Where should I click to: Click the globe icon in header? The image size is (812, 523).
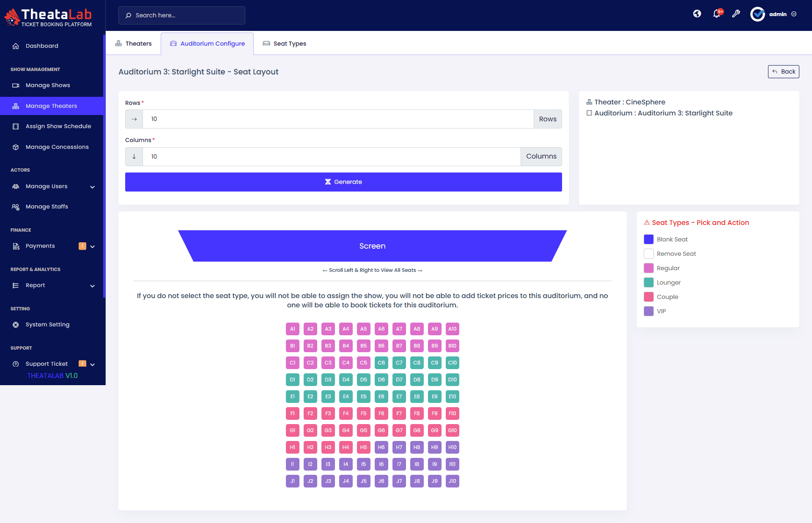(697, 14)
